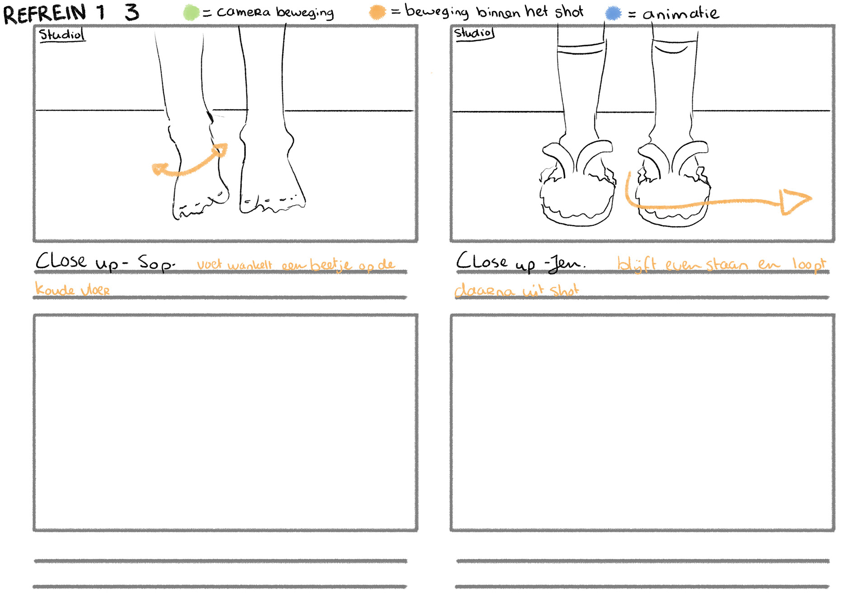Click the Close up - Jen caption

click(x=520, y=262)
